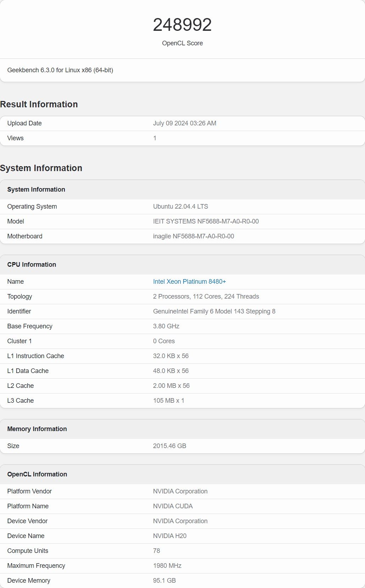Click the OpenCL Score label under the number
Screen dimensions: 365x588
(182, 43)
